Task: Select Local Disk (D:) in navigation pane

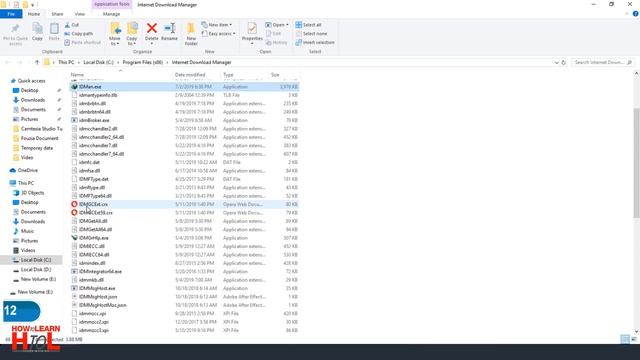Action: [x=36, y=270]
